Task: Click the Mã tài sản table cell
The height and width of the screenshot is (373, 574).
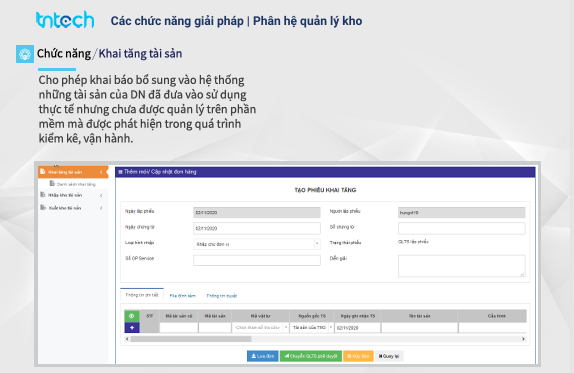Action: pyautogui.click(x=215, y=328)
